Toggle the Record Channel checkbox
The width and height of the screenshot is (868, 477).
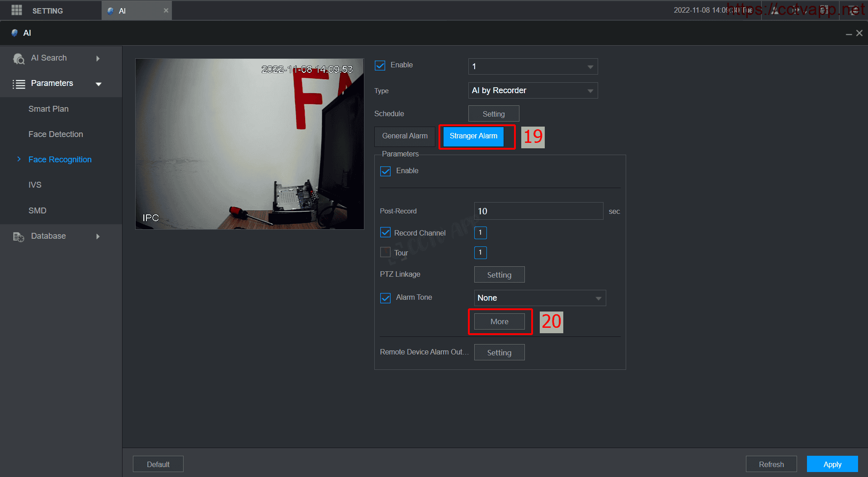coord(385,233)
